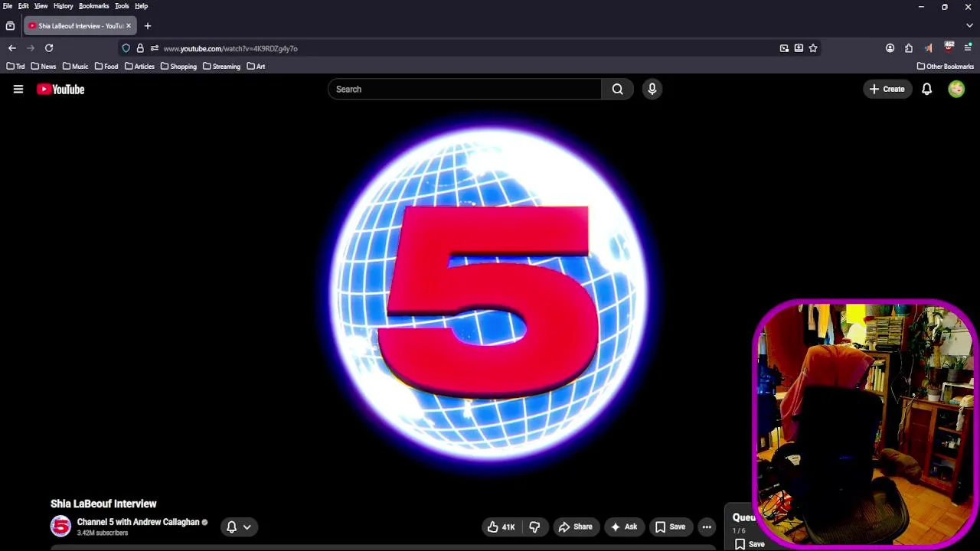Click the Share button
980x551 pixels.
pyautogui.click(x=575, y=527)
